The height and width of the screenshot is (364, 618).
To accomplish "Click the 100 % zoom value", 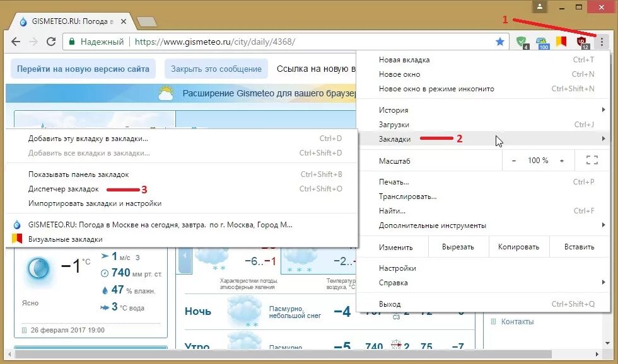I will pyautogui.click(x=538, y=161).
